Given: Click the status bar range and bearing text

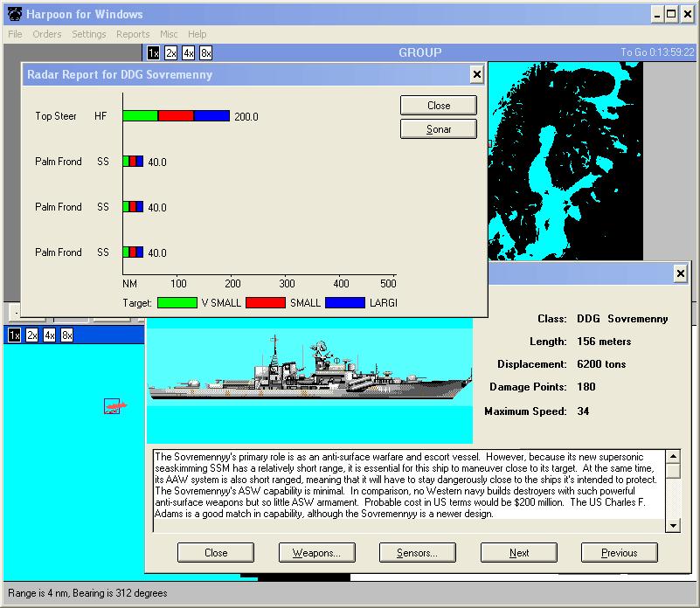Looking at the screenshot, I should point(87,593).
